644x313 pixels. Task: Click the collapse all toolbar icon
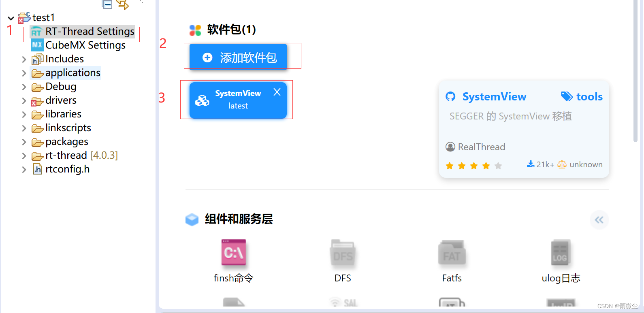pyautogui.click(x=107, y=4)
